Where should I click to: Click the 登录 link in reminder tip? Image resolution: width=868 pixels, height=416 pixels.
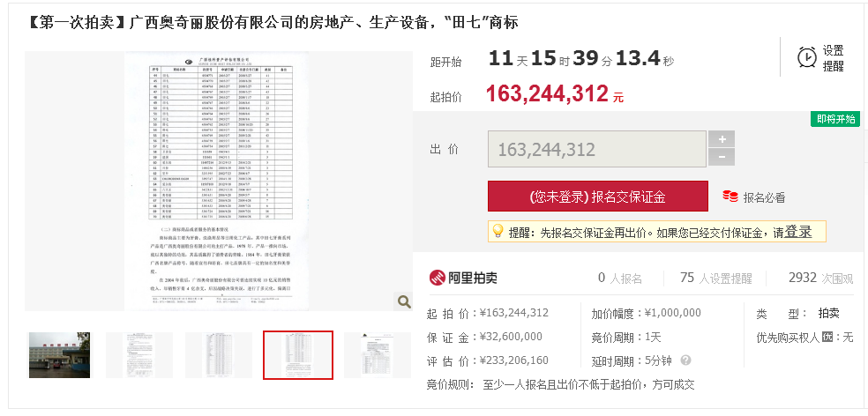click(x=797, y=232)
